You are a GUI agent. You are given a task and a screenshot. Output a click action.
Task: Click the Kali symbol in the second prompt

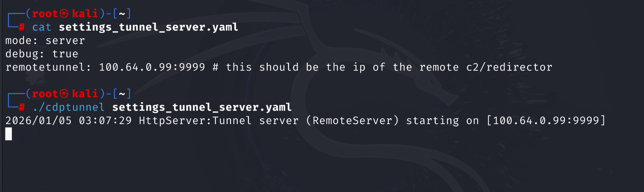(64, 94)
